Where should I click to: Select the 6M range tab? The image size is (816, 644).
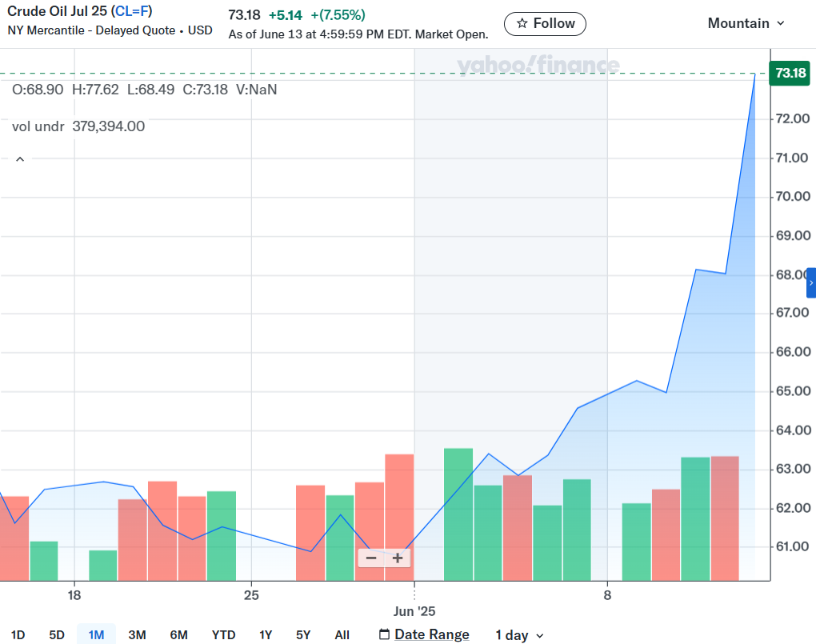178,634
